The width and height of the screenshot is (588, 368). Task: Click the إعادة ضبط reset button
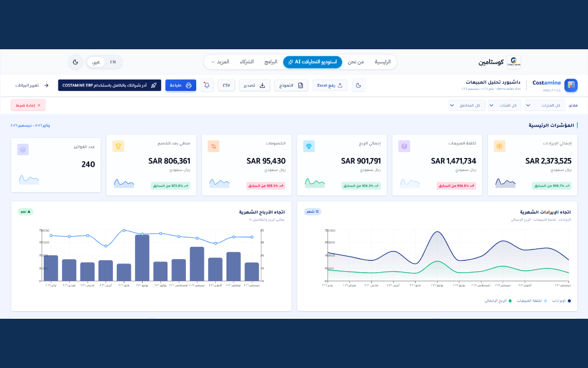click(29, 105)
